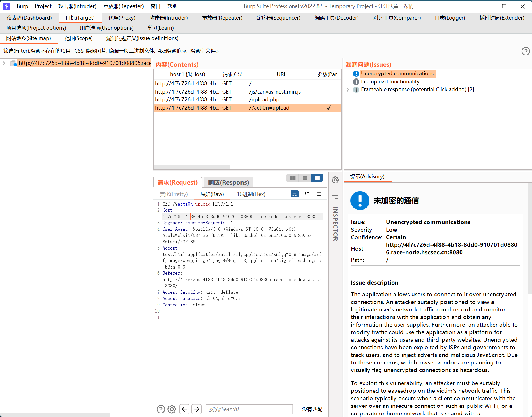Open the 项目选项(Project options) tab

36,28
